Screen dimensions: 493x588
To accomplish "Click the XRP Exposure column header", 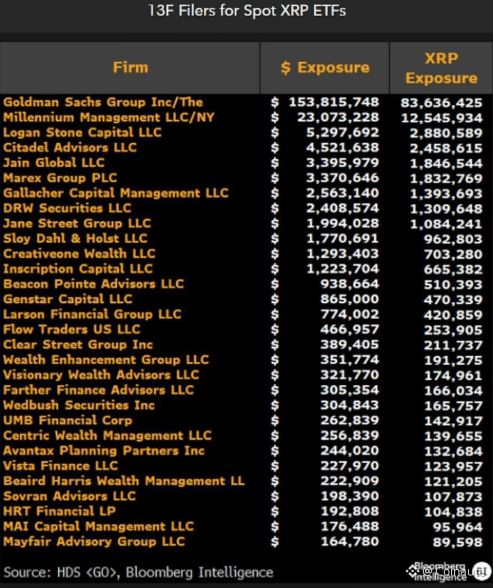I will [x=441, y=68].
